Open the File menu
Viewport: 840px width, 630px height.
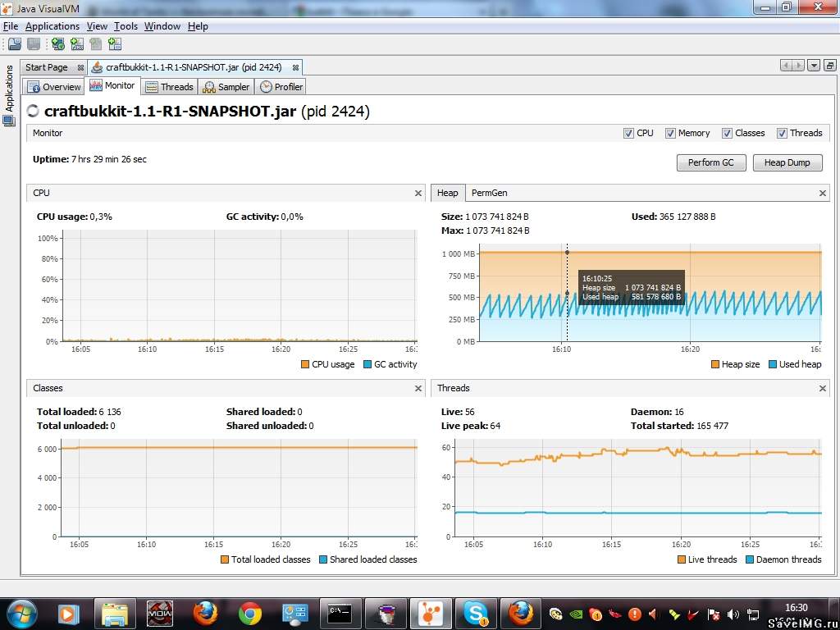coord(11,26)
